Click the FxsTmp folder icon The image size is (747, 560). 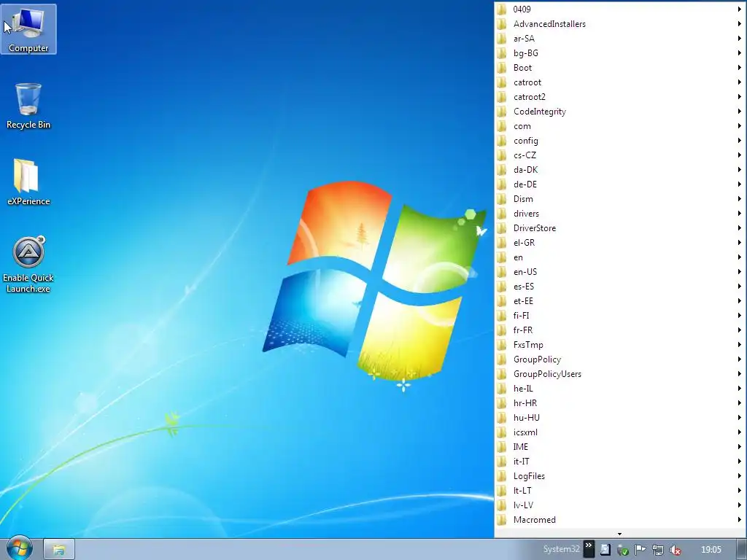501,345
